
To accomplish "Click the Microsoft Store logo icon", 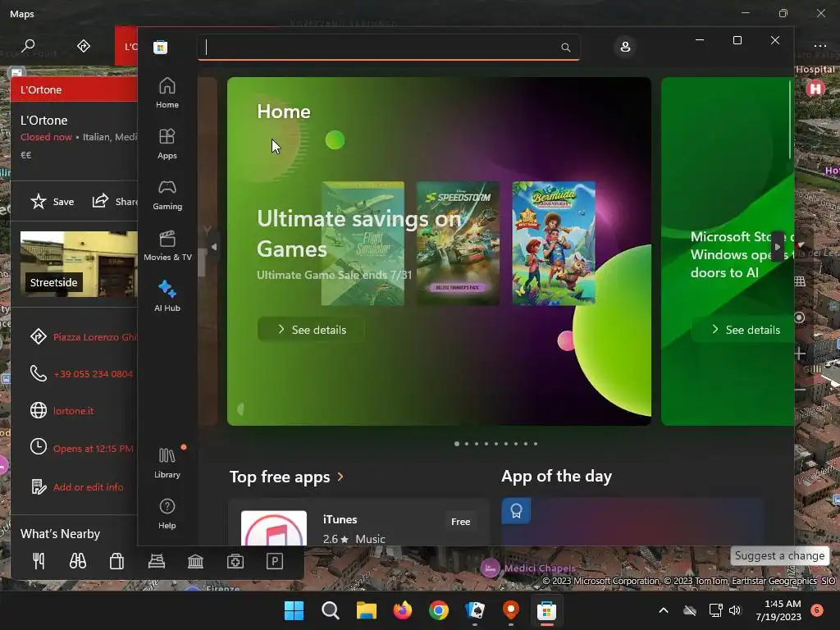I will point(160,47).
